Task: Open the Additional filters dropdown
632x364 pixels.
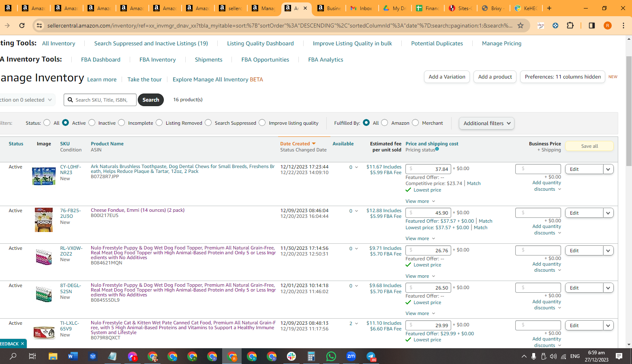Action: pos(486,123)
